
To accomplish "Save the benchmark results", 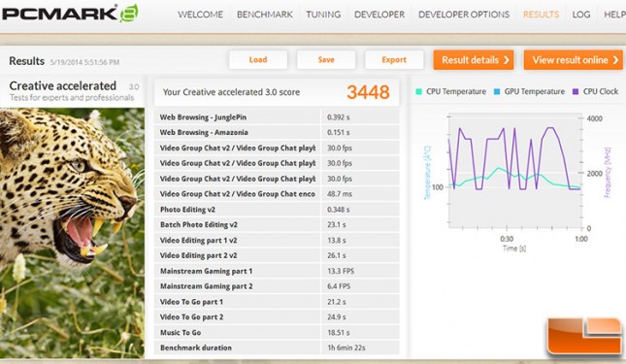I will [326, 60].
